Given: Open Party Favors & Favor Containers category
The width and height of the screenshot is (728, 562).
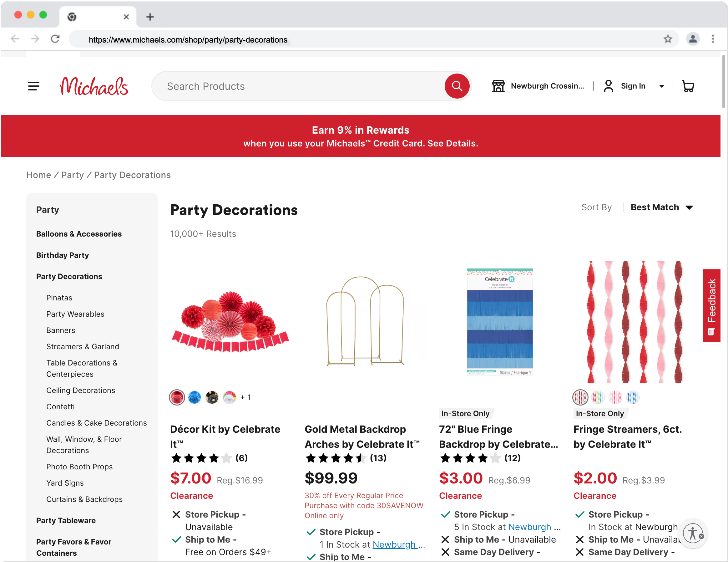Looking at the screenshot, I should click(74, 547).
